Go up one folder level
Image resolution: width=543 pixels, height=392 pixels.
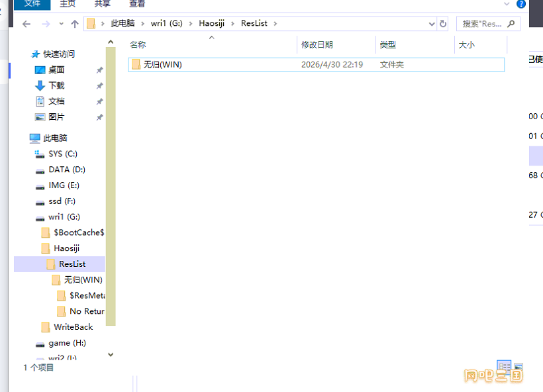click(x=75, y=24)
